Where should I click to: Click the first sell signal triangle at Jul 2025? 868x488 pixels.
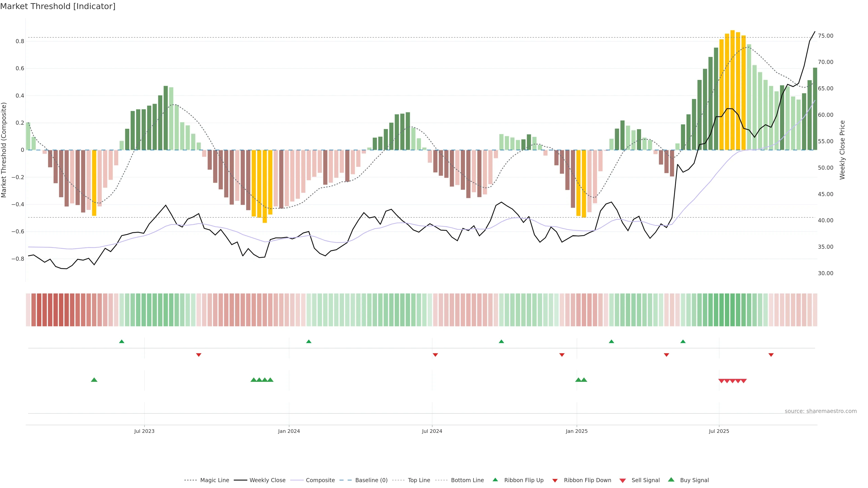coord(722,381)
